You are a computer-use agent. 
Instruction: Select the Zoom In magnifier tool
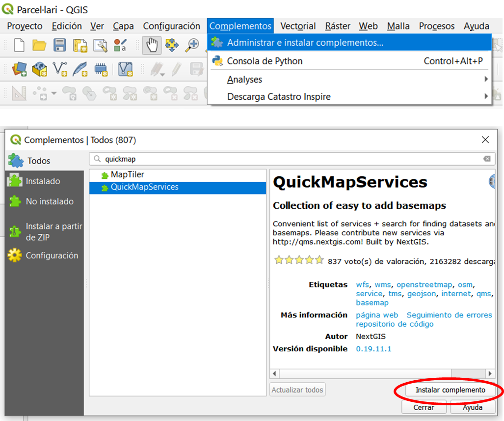pos(192,45)
